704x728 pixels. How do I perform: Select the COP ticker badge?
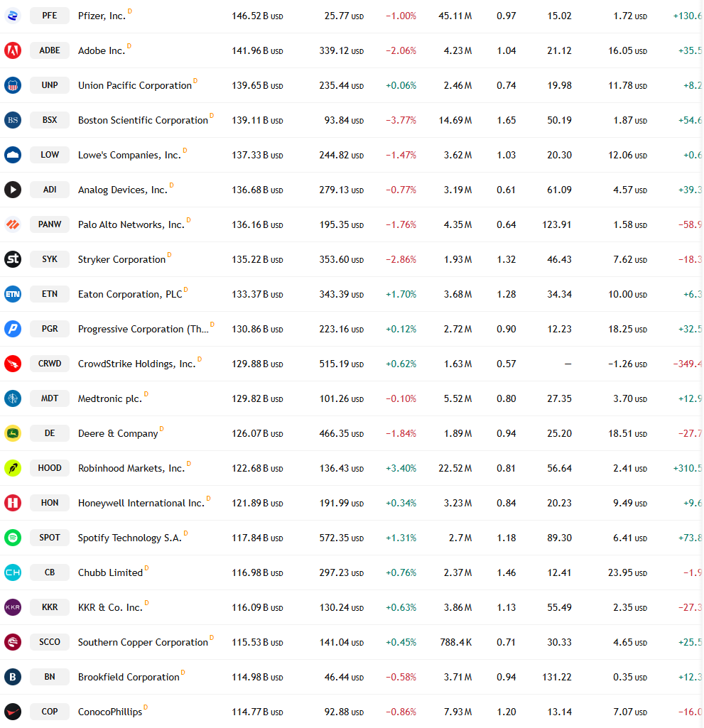[50, 712]
